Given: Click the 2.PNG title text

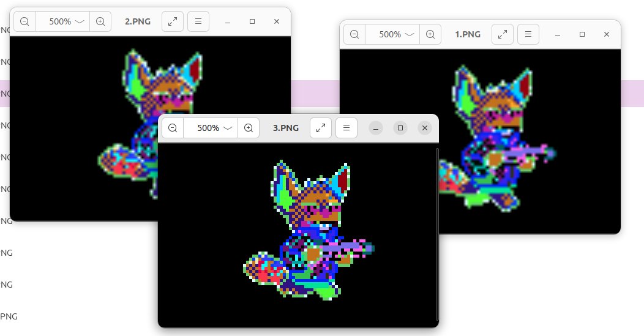Looking at the screenshot, I should point(138,21).
